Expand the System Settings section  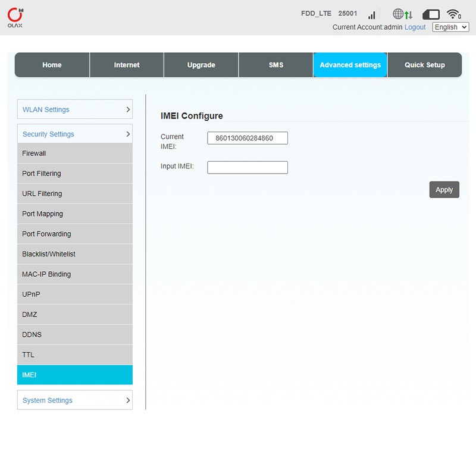pyautogui.click(x=75, y=400)
